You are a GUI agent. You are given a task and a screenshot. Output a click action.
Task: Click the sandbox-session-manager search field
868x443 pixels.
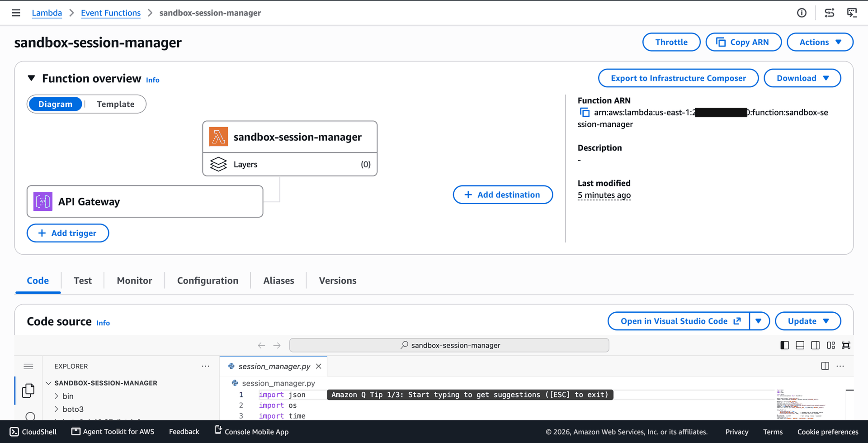coord(449,345)
